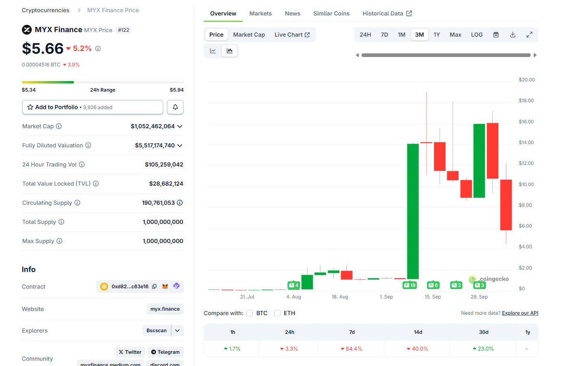Viewport: 588px width, 366px height.
Task: Expand the Market Cap details chevron
Action: click(x=180, y=126)
